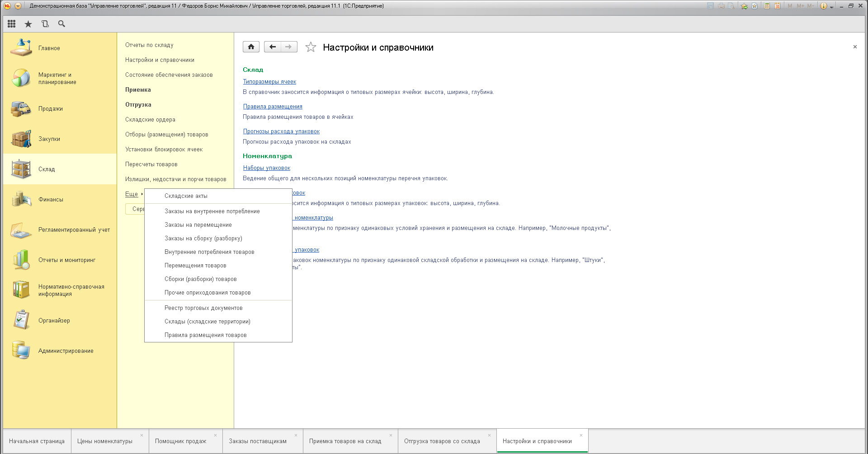Image resolution: width=868 pixels, height=454 pixels.
Task: Open Установки блокировок ячеек
Action: tap(164, 149)
